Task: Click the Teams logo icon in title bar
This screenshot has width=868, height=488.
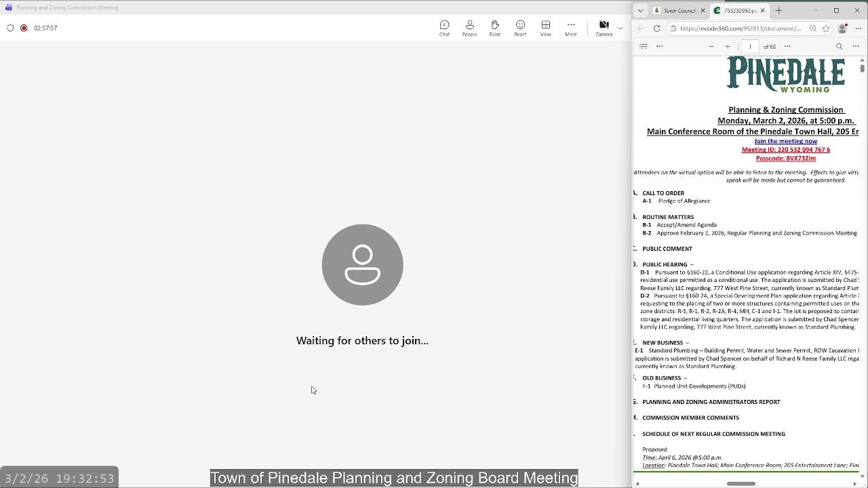Action: coord(8,7)
